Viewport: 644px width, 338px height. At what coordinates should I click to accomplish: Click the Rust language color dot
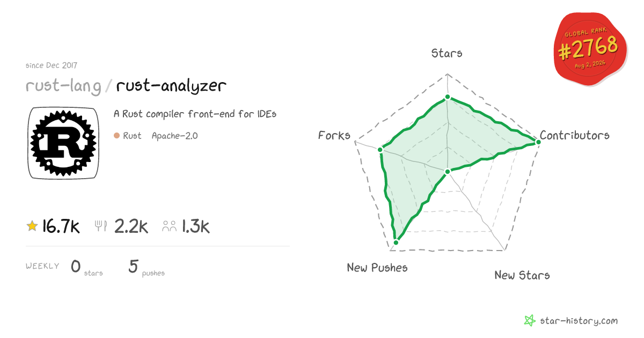point(116,136)
